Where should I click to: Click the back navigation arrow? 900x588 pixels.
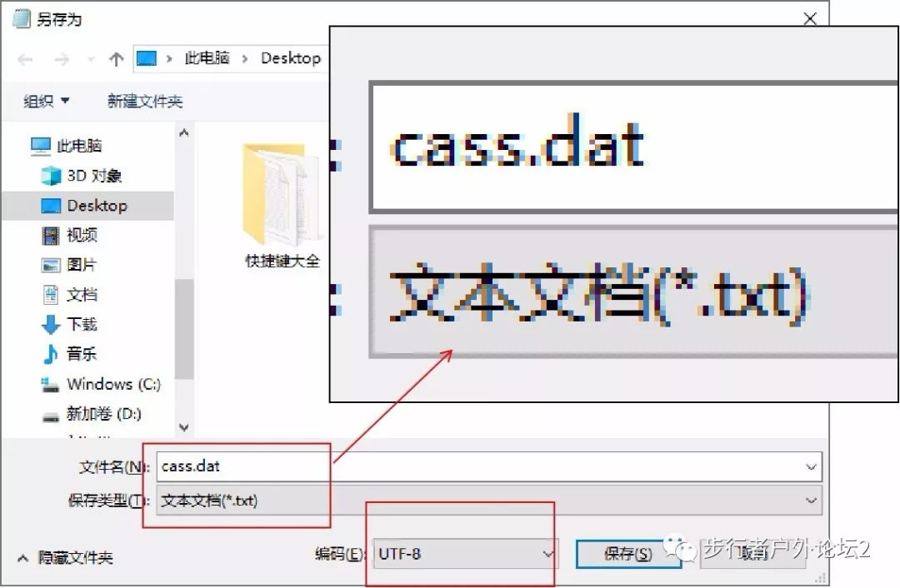click(x=24, y=58)
